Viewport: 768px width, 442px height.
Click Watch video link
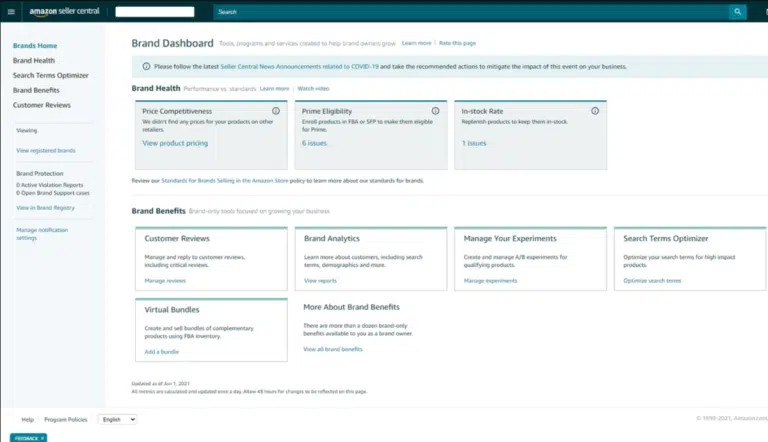(x=313, y=89)
